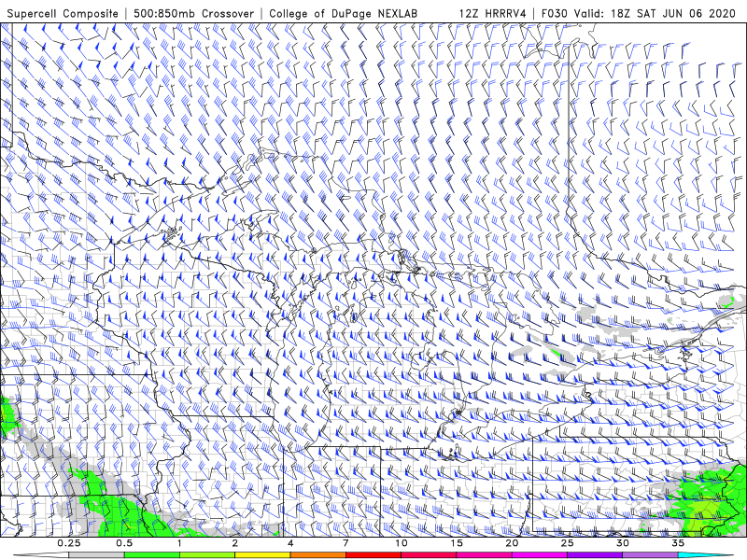Click the '2' colorbar label

[235, 543]
